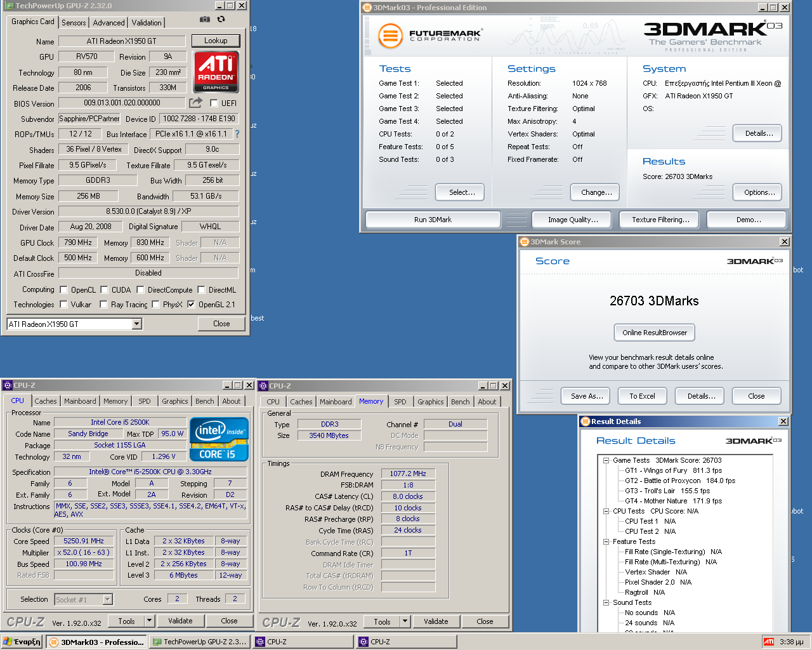Enable the PhysX checkbox
This screenshot has width=812, height=650.
155,305
